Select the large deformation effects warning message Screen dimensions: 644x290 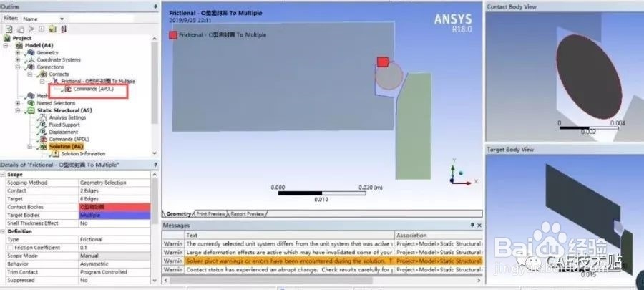click(322, 253)
